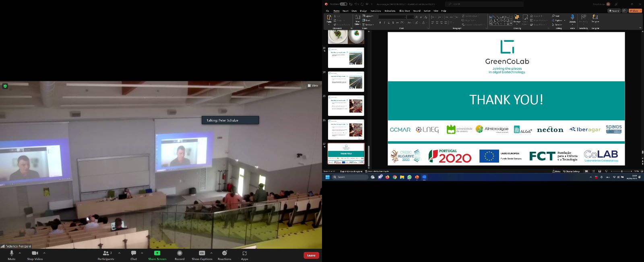Toggle PowerPoint AutoSave switch
644x262 pixels.
343,4
